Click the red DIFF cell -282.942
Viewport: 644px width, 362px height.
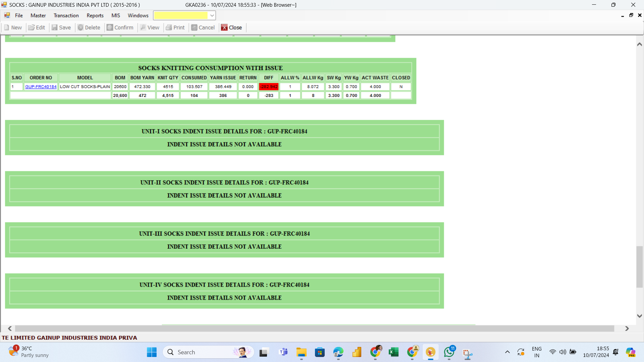tap(269, 86)
